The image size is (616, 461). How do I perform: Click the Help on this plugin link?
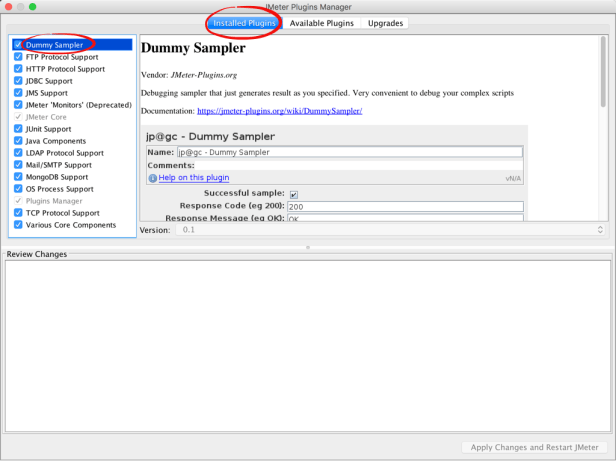(194, 177)
